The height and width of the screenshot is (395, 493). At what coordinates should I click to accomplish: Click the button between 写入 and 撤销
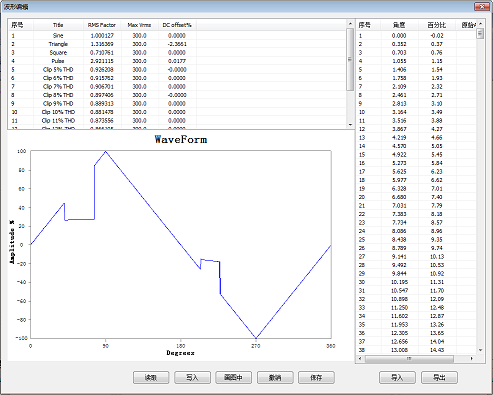tap(233, 377)
